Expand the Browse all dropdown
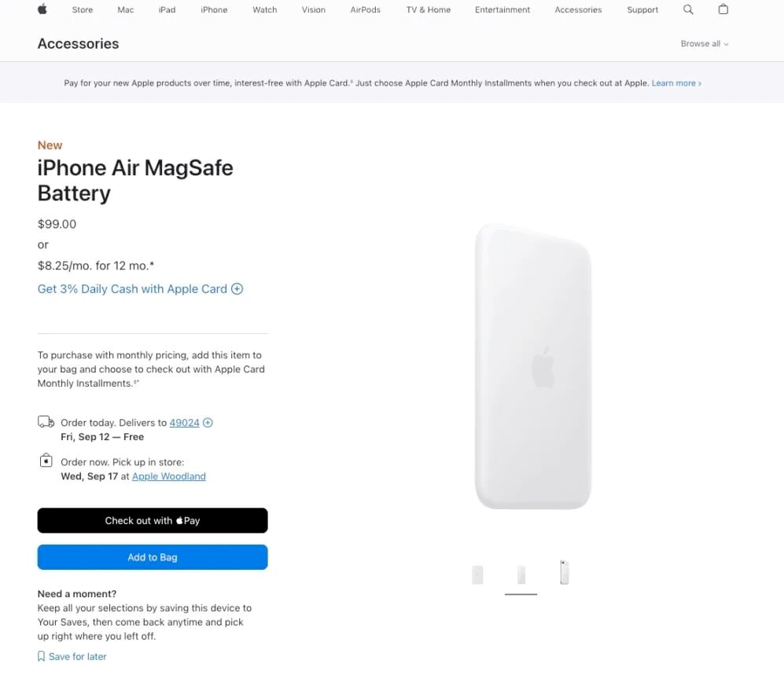Image resolution: width=784 pixels, height=679 pixels. pyautogui.click(x=704, y=43)
